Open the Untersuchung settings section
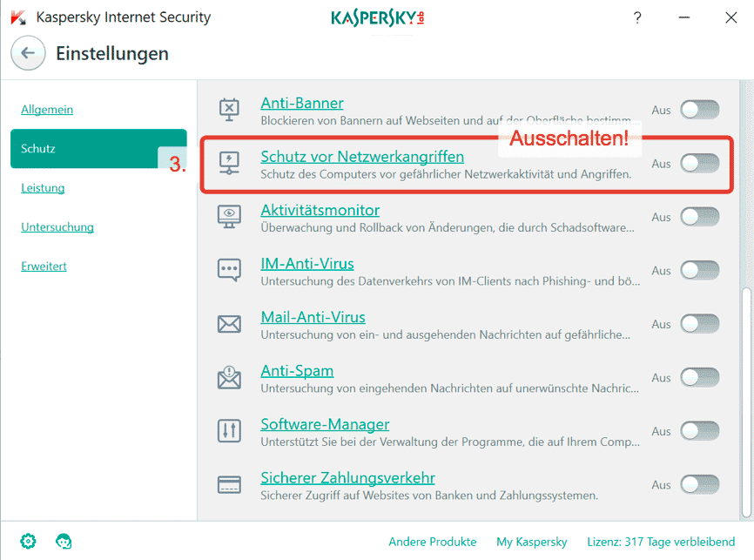 point(57,227)
